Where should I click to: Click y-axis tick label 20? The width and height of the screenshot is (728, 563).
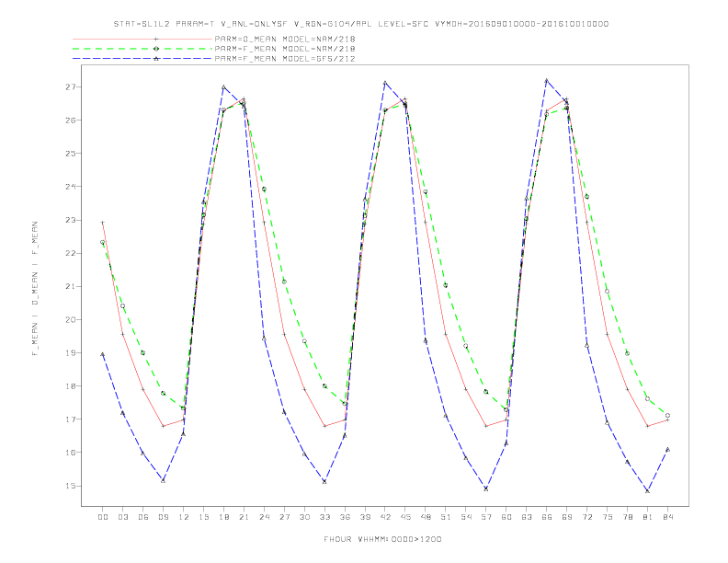(71, 319)
